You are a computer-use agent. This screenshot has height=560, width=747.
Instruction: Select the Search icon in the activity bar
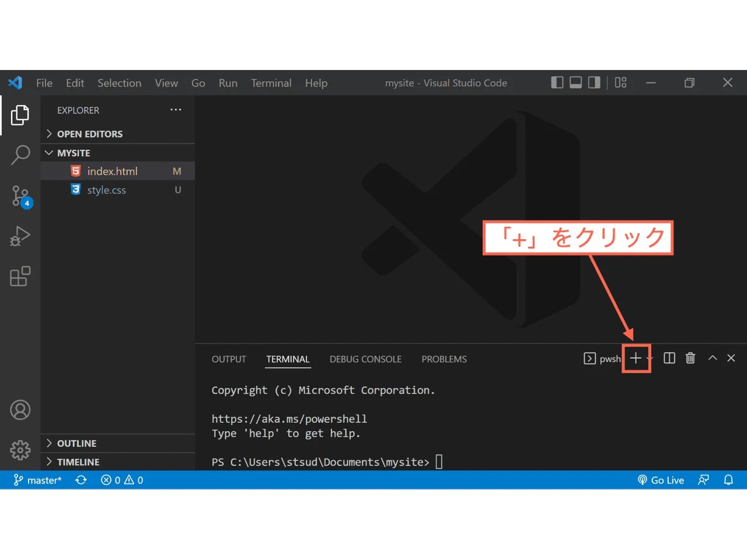pos(20,155)
